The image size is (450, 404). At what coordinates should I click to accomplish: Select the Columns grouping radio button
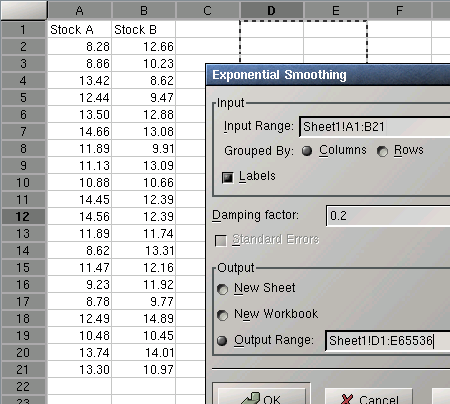[307, 151]
